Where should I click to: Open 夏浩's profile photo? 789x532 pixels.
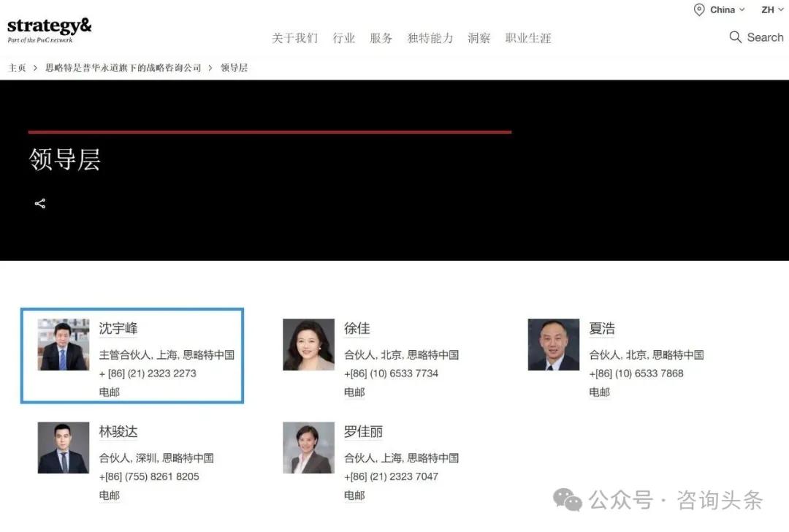click(554, 344)
